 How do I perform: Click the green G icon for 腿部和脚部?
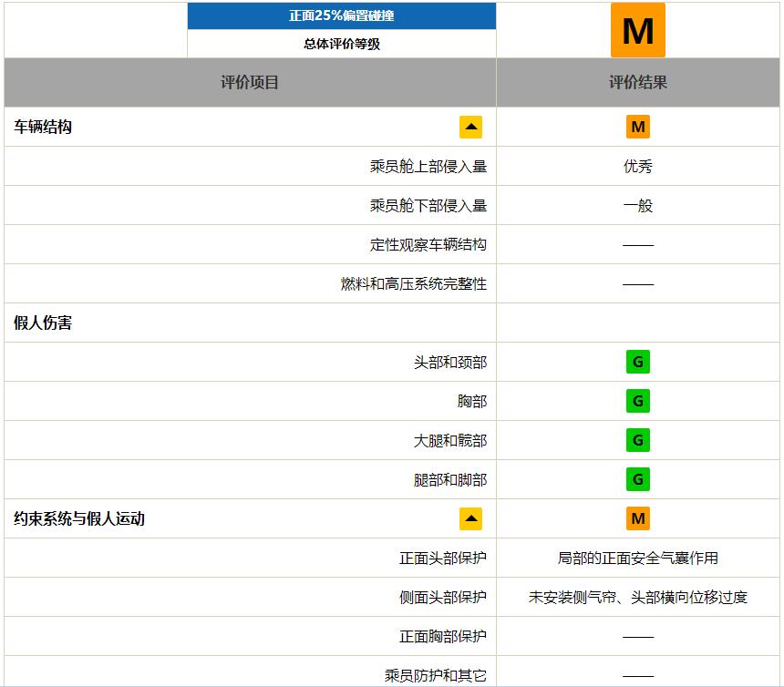coord(637,479)
